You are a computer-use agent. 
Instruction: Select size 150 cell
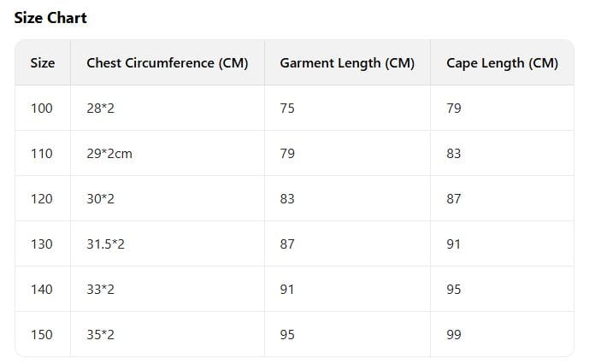[x=42, y=335]
